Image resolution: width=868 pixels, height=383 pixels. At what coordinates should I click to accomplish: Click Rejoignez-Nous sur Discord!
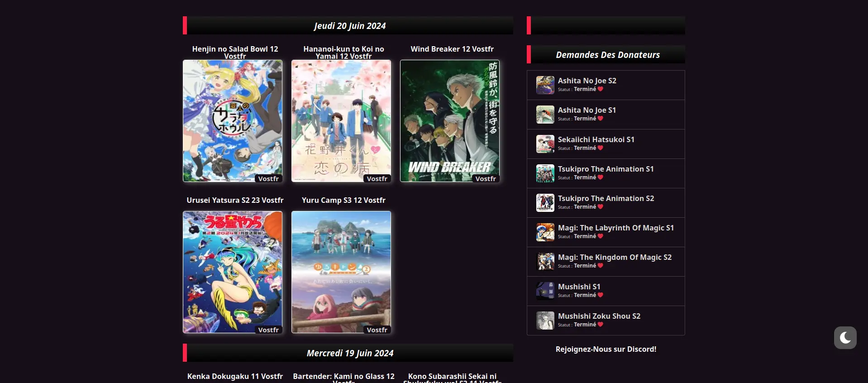point(606,349)
